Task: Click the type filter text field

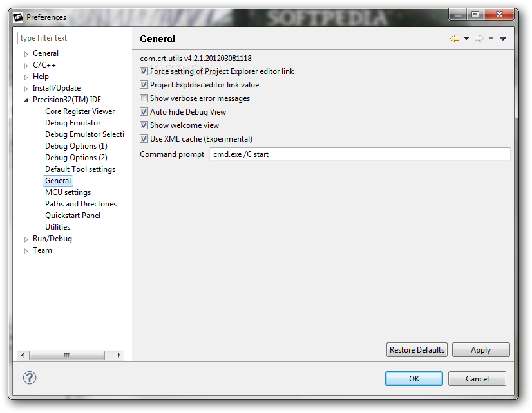Action: 71,38
